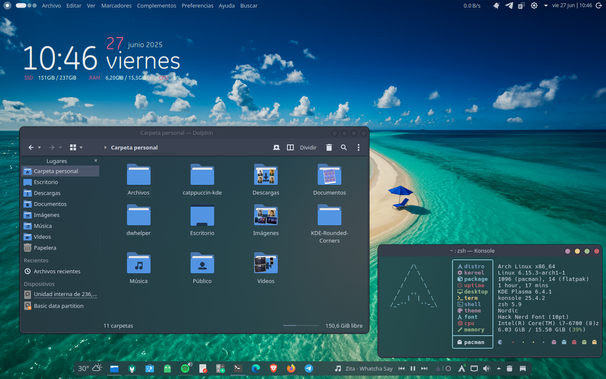The height and width of the screenshot is (379, 606).
Task: Select Descargas in Lugares sidebar
Action: point(60,193)
